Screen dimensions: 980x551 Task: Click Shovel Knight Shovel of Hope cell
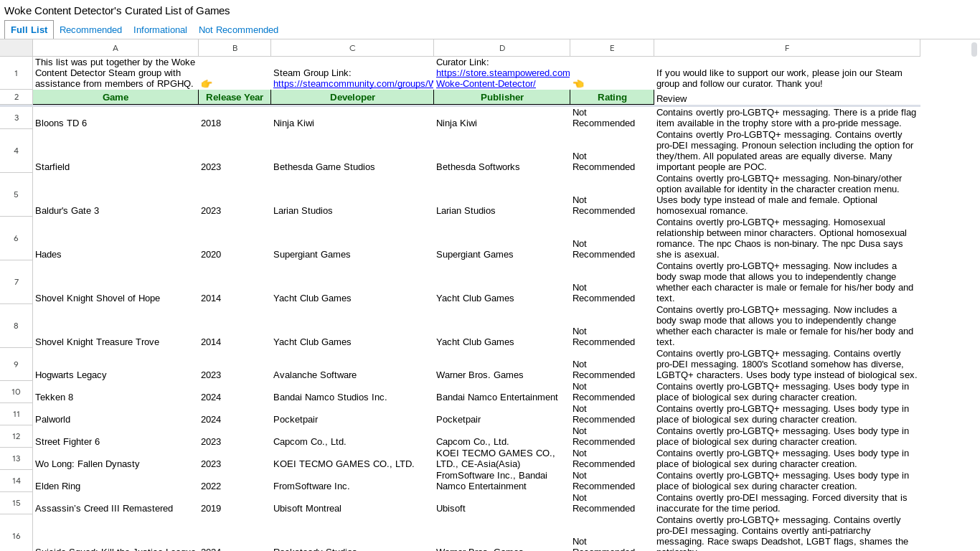click(x=116, y=282)
